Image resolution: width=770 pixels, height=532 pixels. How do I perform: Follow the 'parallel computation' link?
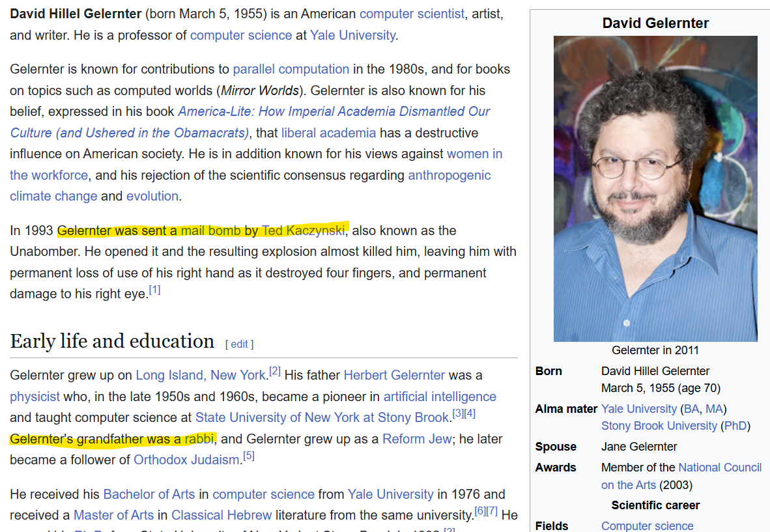coord(291,69)
